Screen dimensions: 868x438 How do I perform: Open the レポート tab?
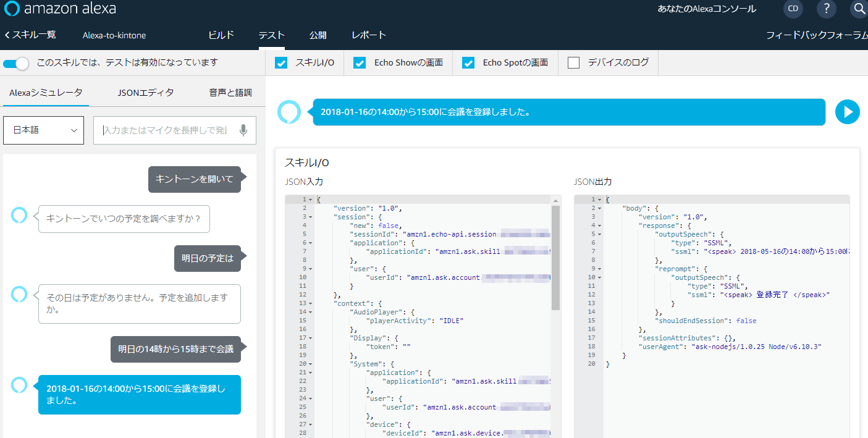click(x=369, y=35)
